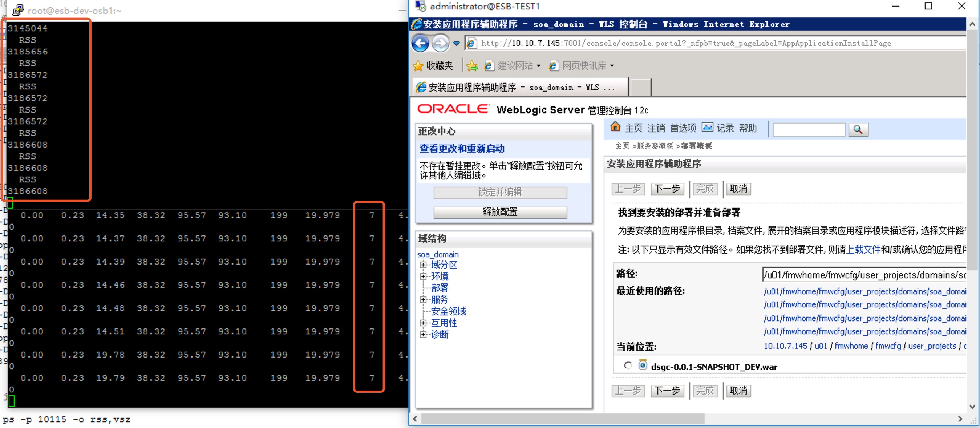
Task: Maximize the administrator@ESB-TEST1 window
Action: (x=928, y=7)
